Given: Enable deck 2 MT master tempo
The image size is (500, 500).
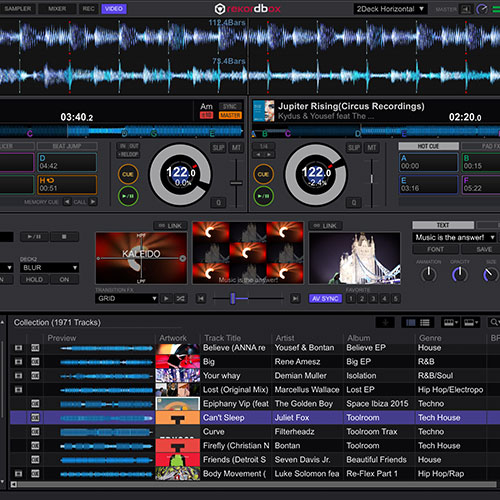Looking at the screenshot, I should [372, 148].
